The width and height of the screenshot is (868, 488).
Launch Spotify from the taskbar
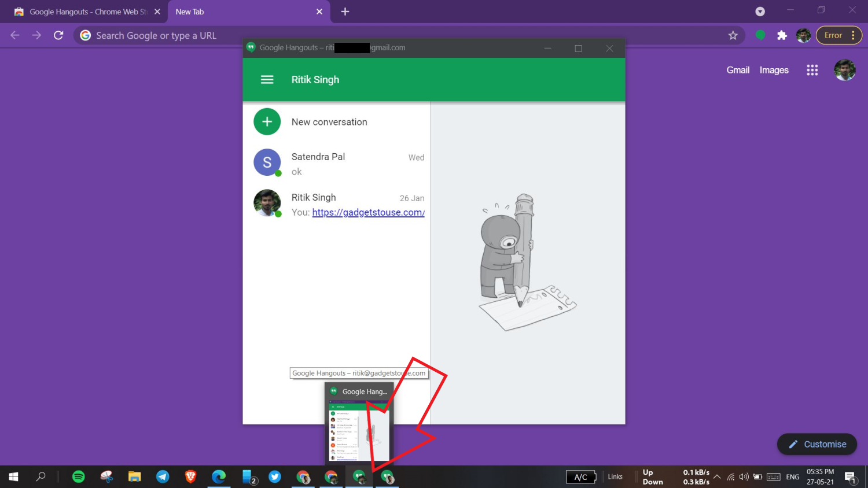click(79, 476)
